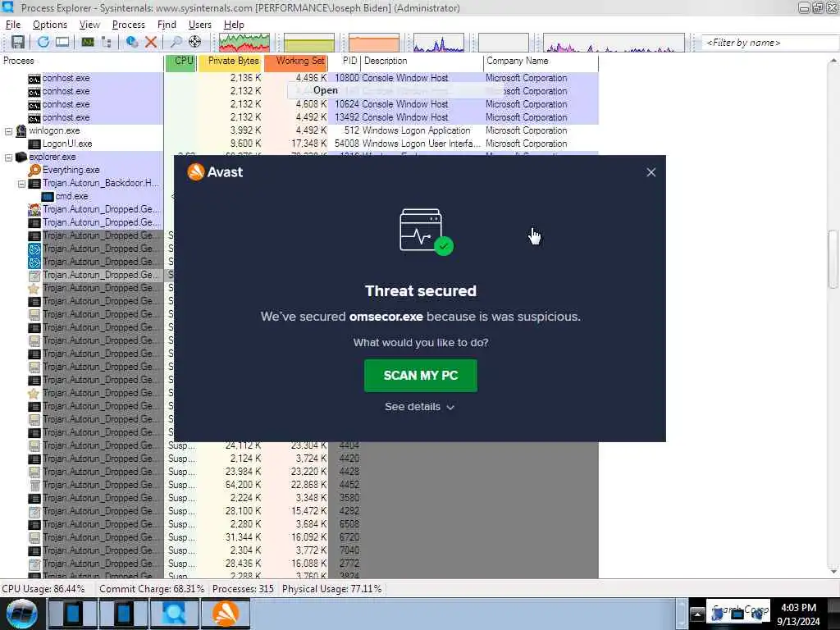Screen dimensions: 840x630
Task: Click the CPU usage history mini graph
Action: pos(244,43)
